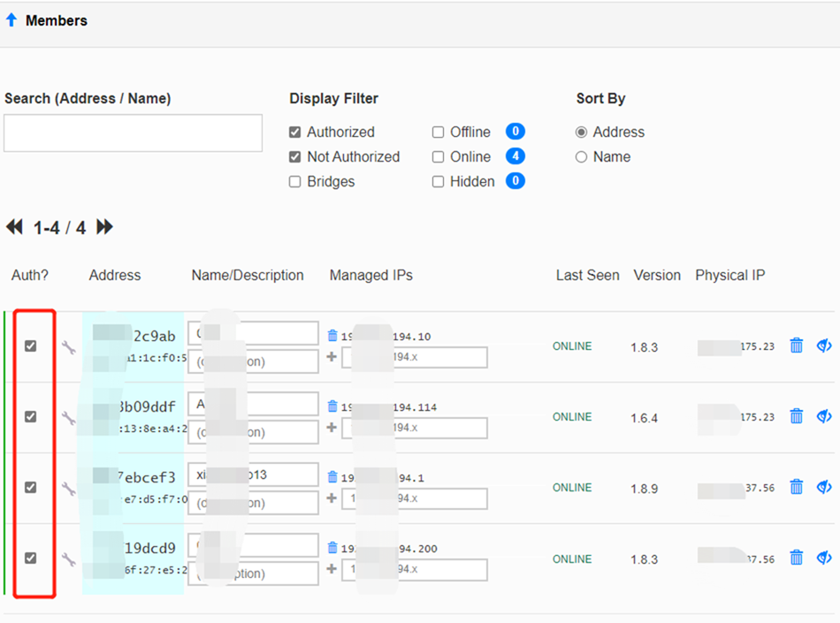This screenshot has width=840, height=623.
Task: Remove managed IP ending 94.1
Action: [x=332, y=476]
